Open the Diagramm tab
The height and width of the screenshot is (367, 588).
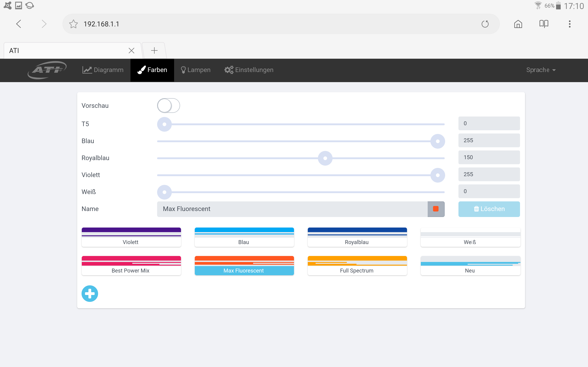(103, 70)
